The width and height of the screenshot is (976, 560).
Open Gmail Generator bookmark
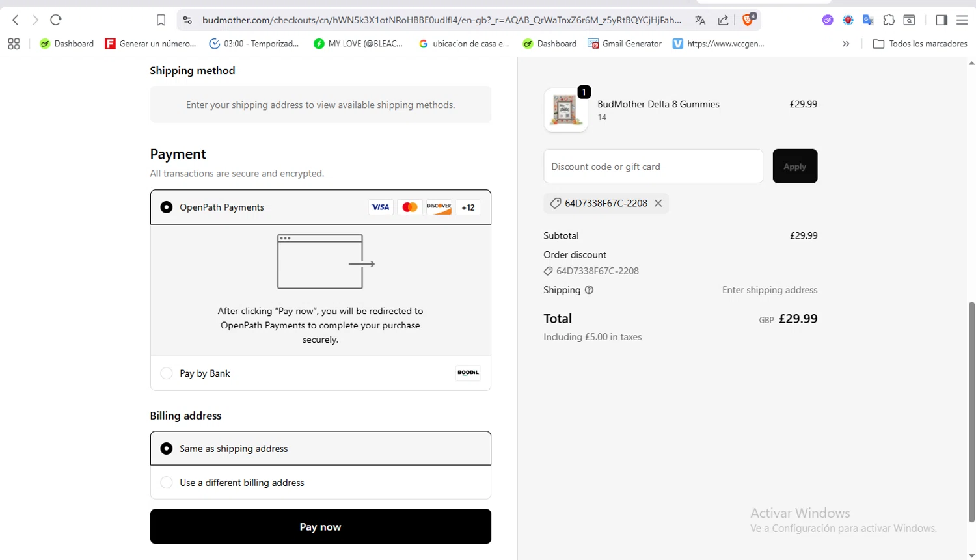625,44
